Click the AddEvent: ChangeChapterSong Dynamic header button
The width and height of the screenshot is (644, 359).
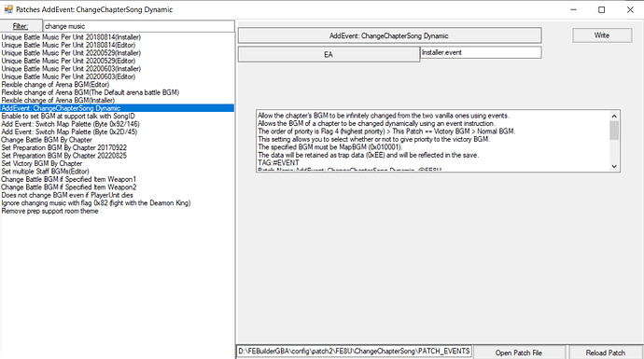(x=389, y=35)
